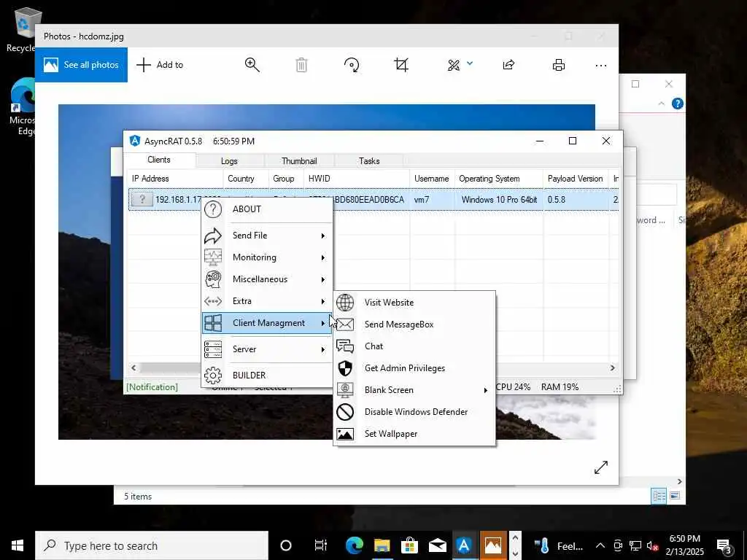This screenshot has height=560, width=747.
Task: Click Add to in Photos
Action: pos(160,65)
